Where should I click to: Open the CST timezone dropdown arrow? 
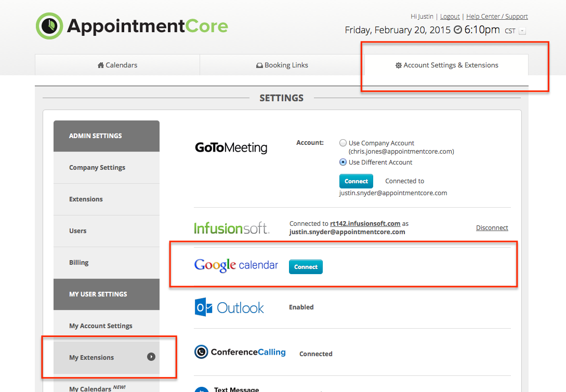pyautogui.click(x=522, y=31)
